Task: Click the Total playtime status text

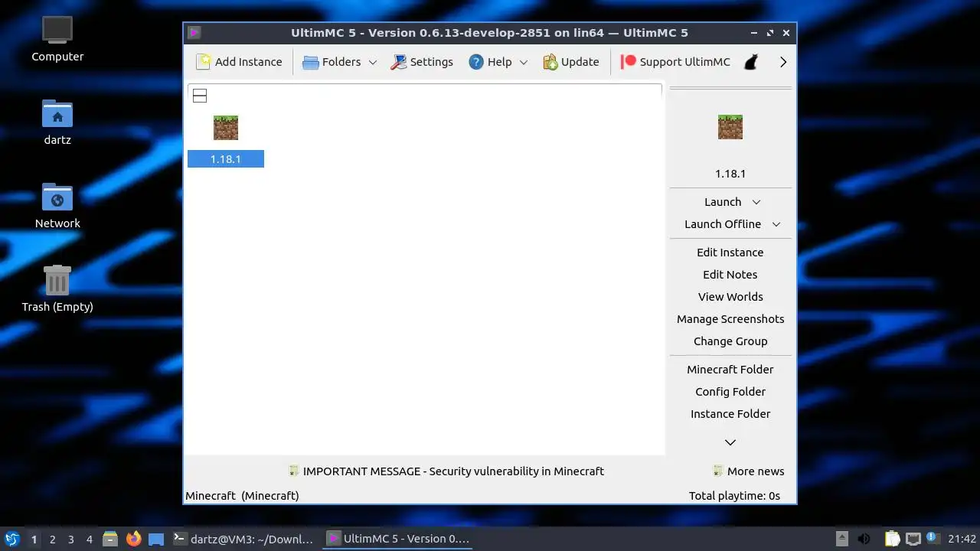Action: [x=734, y=496]
